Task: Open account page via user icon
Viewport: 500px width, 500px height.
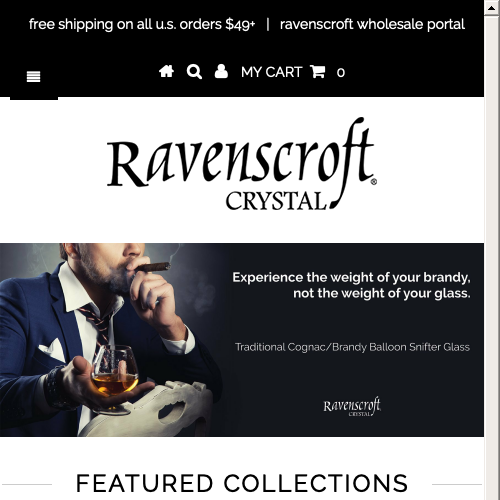Action: point(221,71)
